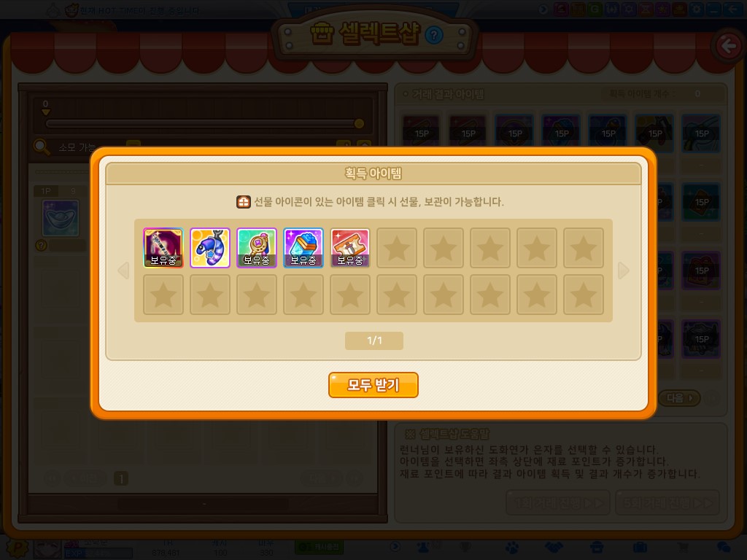Click the 모두 받기 button

point(373,385)
